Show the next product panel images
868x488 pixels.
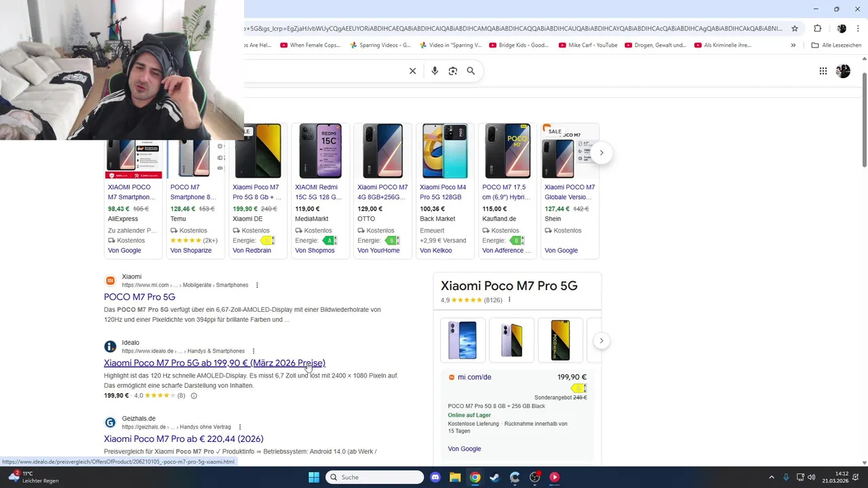[601, 340]
